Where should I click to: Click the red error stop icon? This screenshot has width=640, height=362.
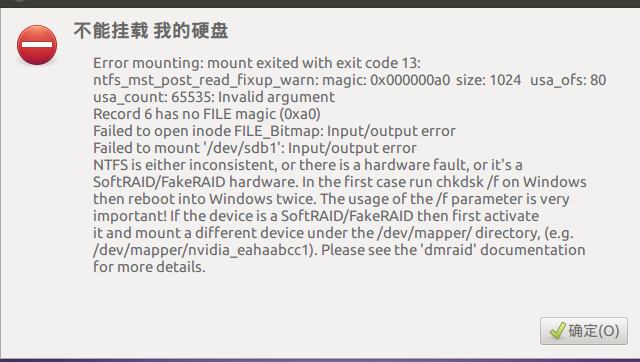[37, 45]
